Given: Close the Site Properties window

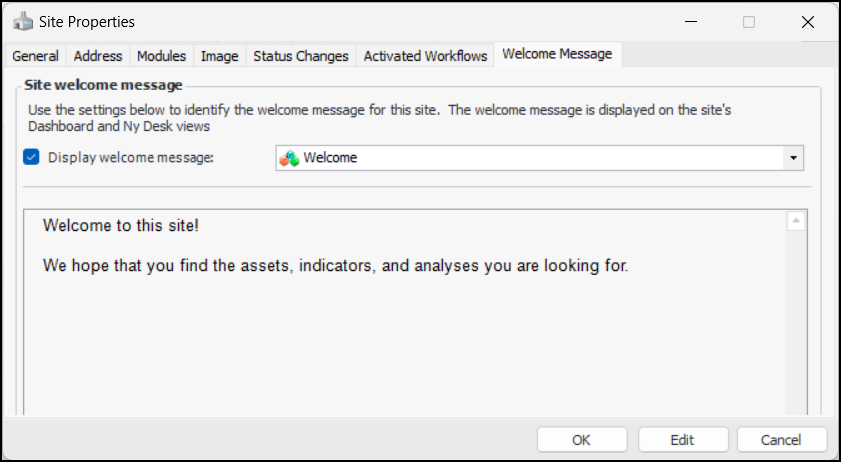Looking at the screenshot, I should [807, 21].
